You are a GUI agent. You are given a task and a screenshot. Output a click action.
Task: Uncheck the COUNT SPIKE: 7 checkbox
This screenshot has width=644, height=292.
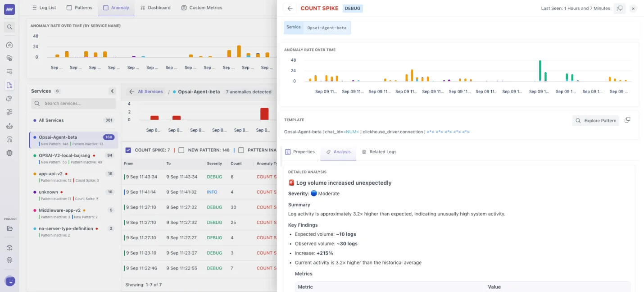pyautogui.click(x=128, y=150)
